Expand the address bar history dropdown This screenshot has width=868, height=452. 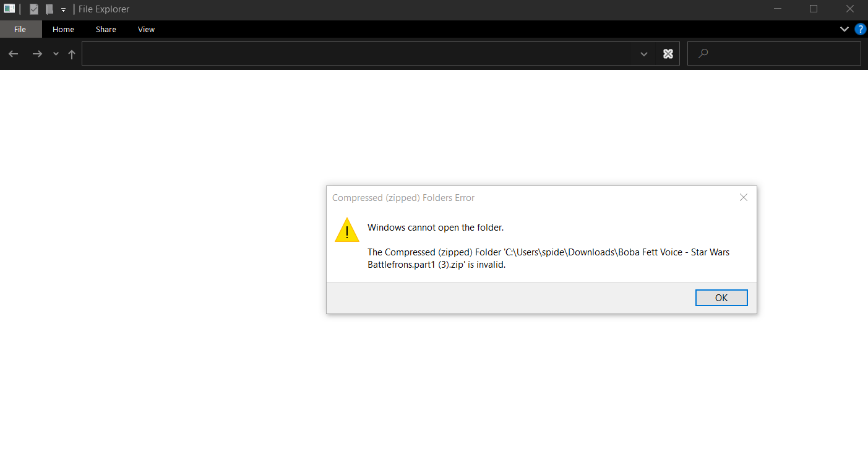pyautogui.click(x=644, y=54)
